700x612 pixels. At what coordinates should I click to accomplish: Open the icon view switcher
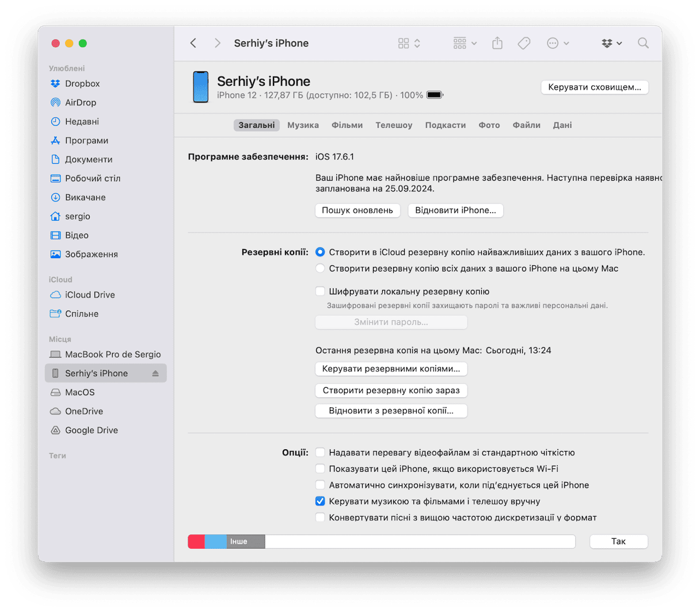click(409, 43)
